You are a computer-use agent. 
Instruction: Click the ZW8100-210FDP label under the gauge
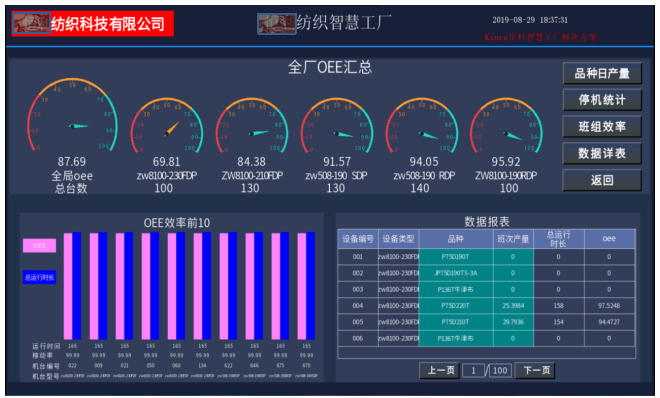coord(252,175)
